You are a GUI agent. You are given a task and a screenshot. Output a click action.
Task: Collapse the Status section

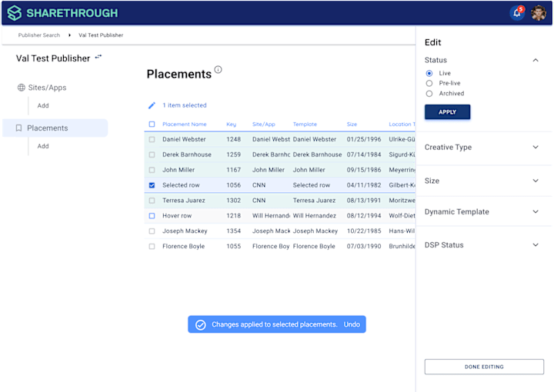click(536, 60)
